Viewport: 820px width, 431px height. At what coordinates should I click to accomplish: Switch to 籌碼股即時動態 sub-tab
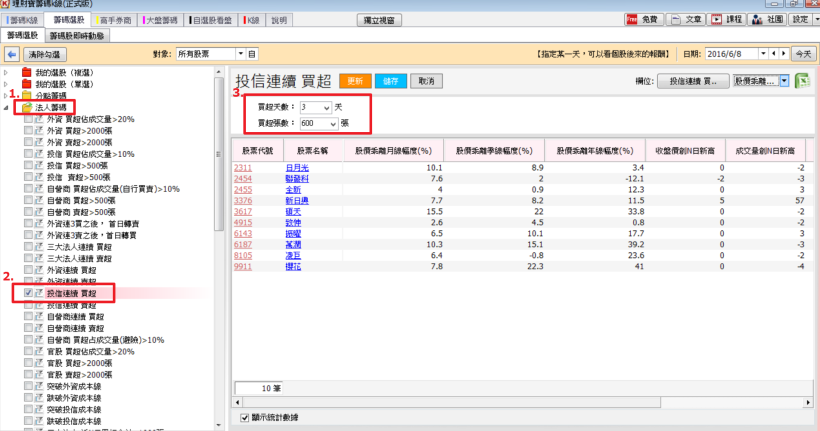point(77,36)
